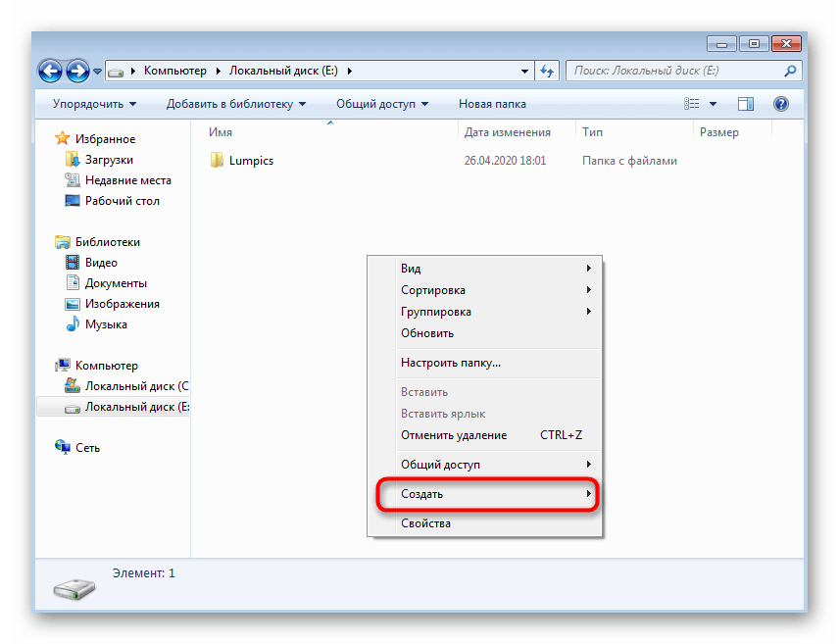Toggle the preview pane icon
Screen dimensions: 839x644
[x=745, y=104]
